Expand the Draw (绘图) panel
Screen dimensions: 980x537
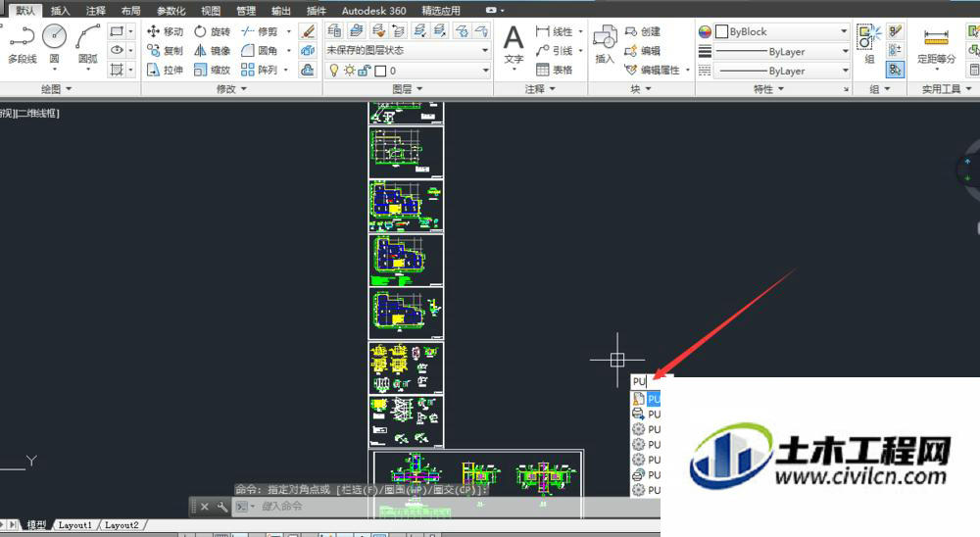click(x=56, y=89)
